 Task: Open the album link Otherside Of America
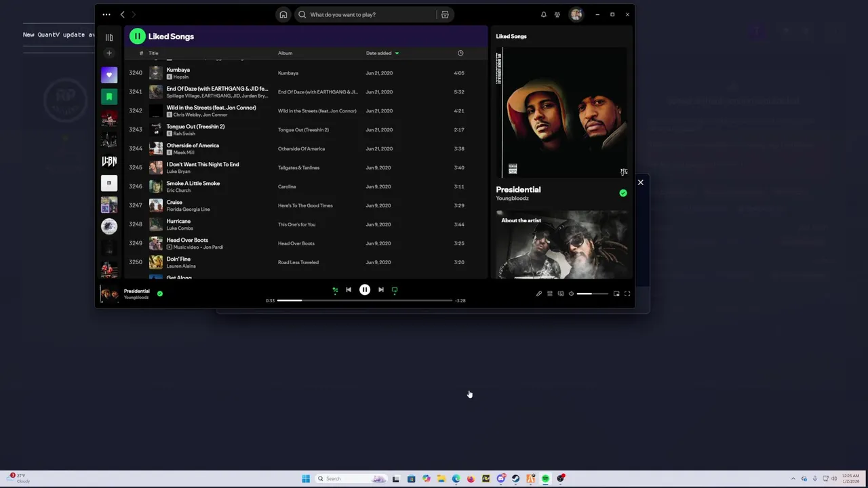[301, 148]
